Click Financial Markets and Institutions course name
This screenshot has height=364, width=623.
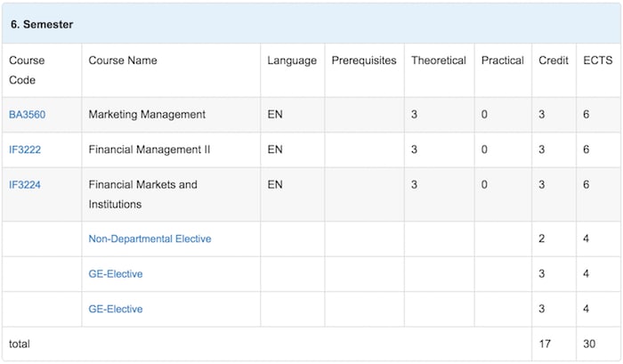pos(143,194)
